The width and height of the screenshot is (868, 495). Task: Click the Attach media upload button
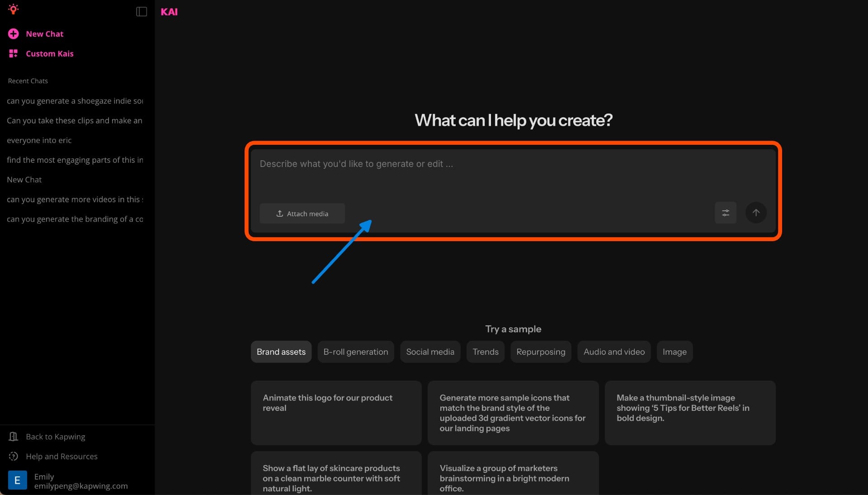(x=302, y=214)
